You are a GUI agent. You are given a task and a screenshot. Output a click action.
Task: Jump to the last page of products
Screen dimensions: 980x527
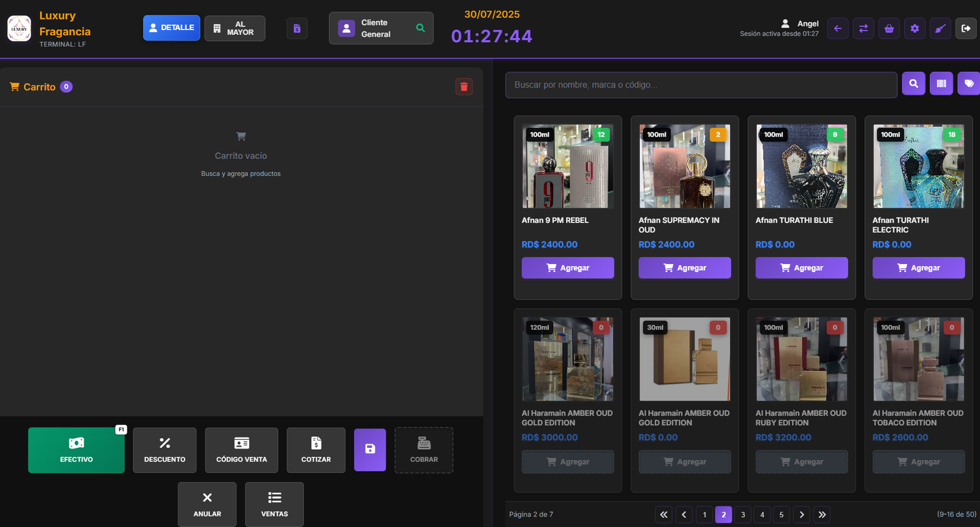pos(822,515)
